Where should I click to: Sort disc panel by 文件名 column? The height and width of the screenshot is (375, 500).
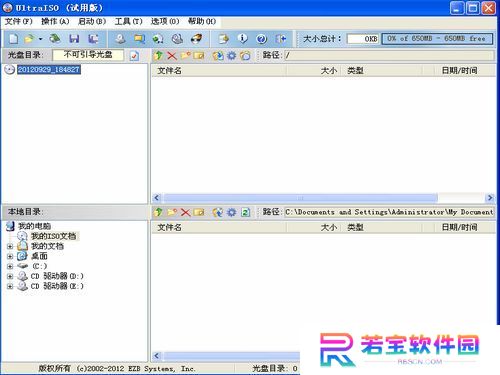219,71
